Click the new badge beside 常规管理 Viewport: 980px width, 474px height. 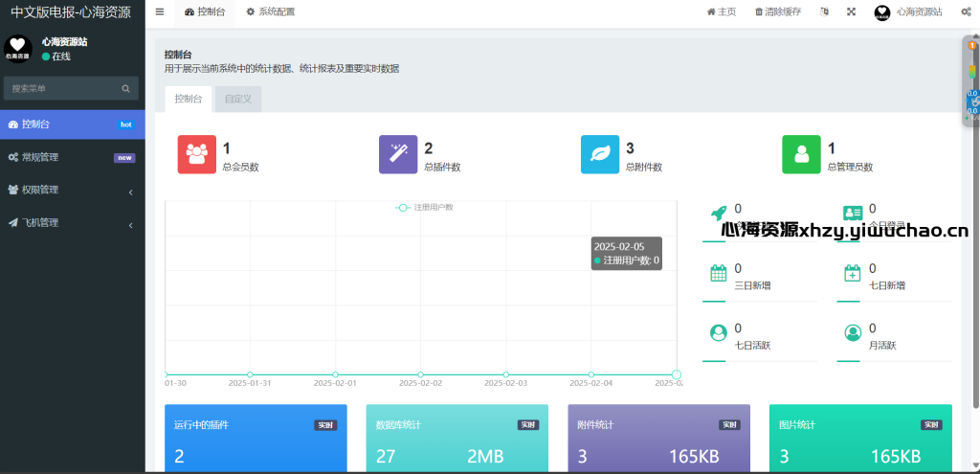click(124, 158)
